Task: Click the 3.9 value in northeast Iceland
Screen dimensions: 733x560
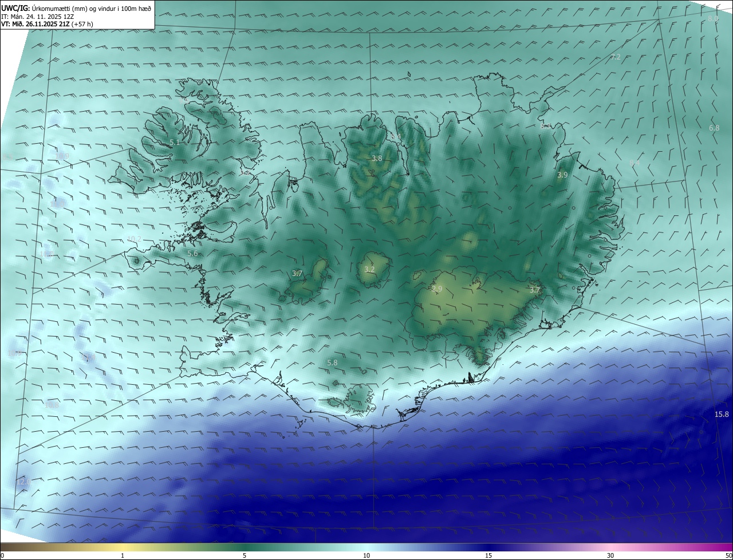Action: click(562, 175)
